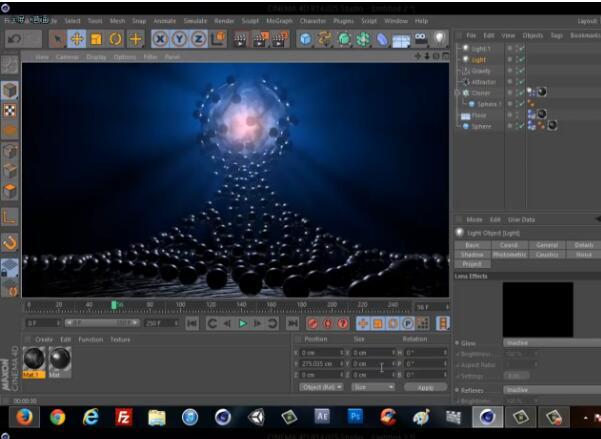
Task: Click the Render View clapperboard icon
Action: click(240, 39)
